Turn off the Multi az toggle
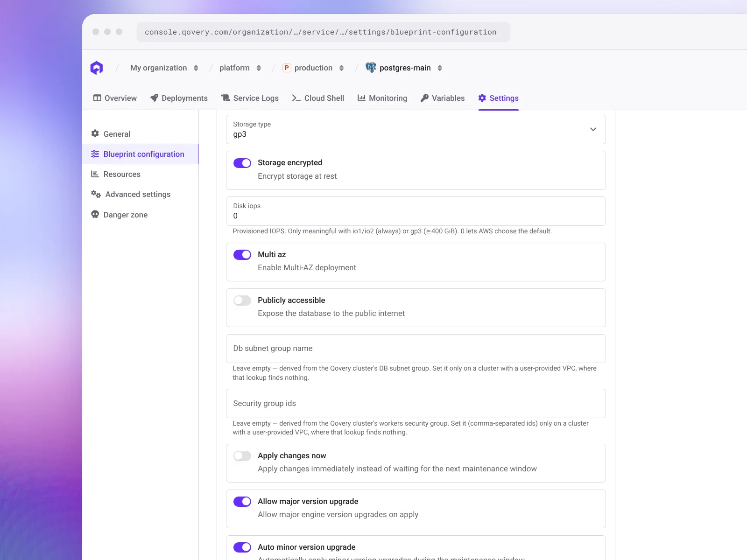 (x=242, y=255)
